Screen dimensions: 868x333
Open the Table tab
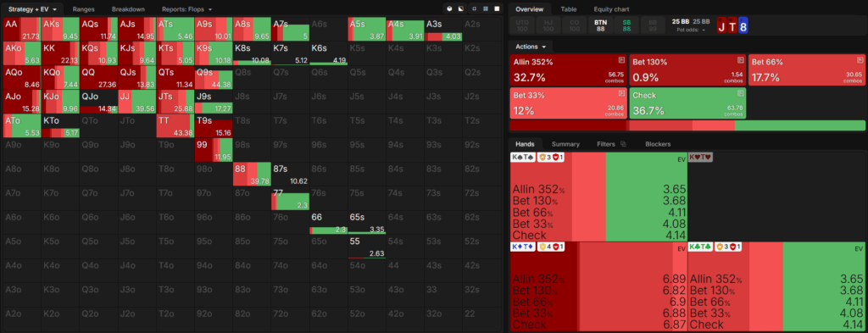(569, 9)
